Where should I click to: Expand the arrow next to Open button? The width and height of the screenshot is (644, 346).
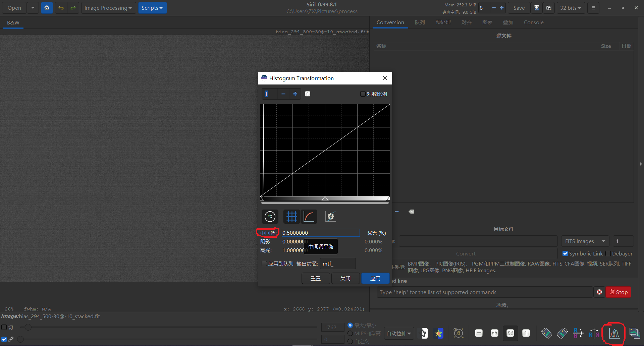[33, 8]
